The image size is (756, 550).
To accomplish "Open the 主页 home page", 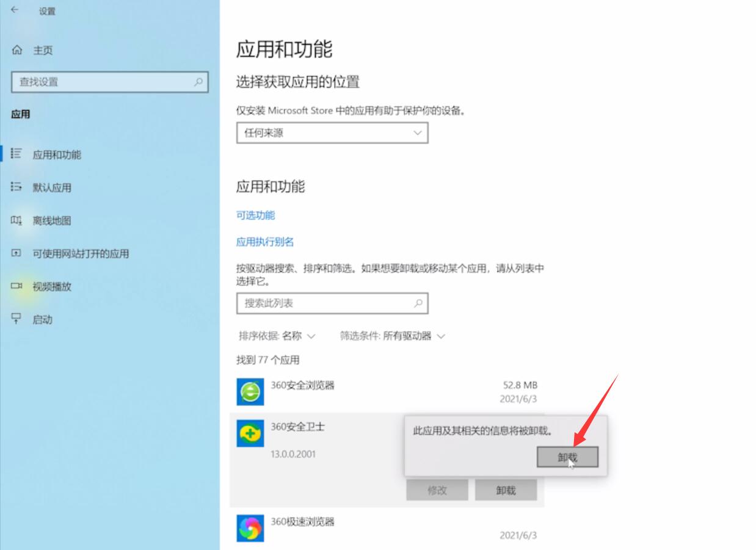I will [43, 51].
